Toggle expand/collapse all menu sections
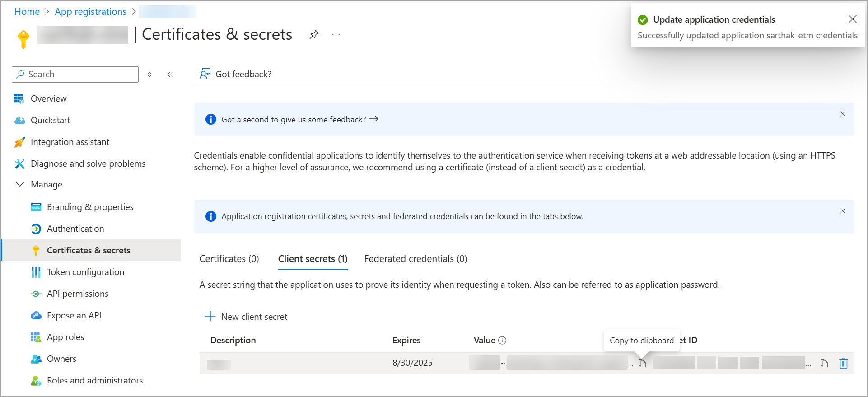Image resolution: width=868 pixels, height=397 pixels. pyautogui.click(x=149, y=75)
